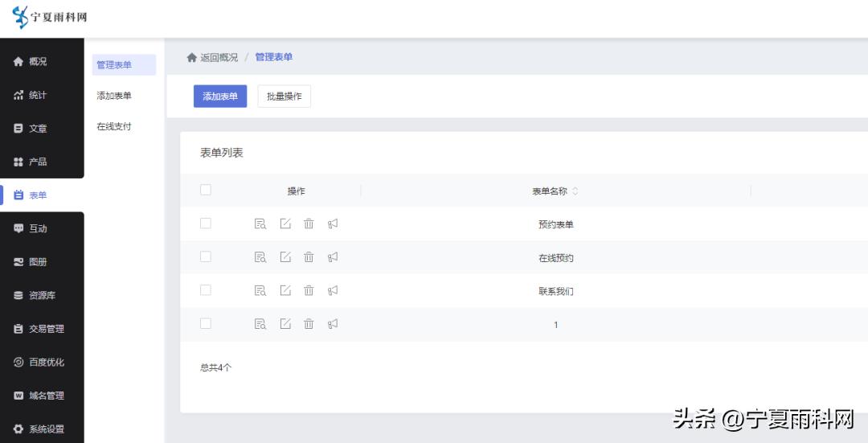Check the checkbox for 预约表单 row

[206, 224]
